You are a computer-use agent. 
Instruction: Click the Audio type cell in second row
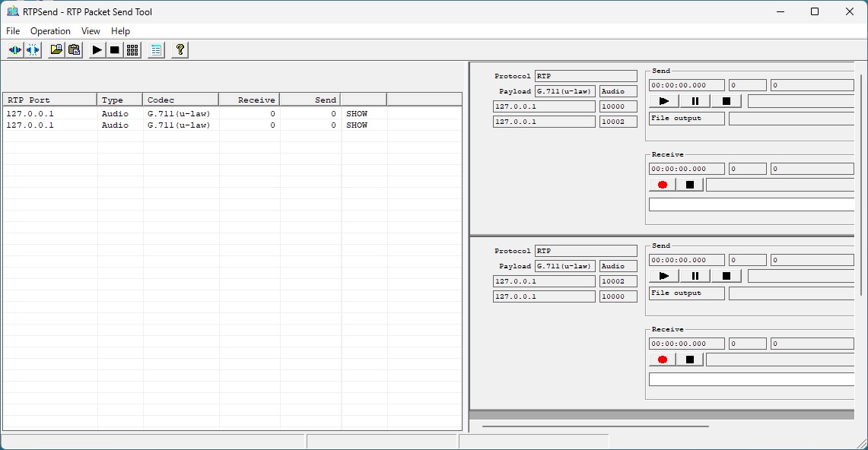pos(115,125)
